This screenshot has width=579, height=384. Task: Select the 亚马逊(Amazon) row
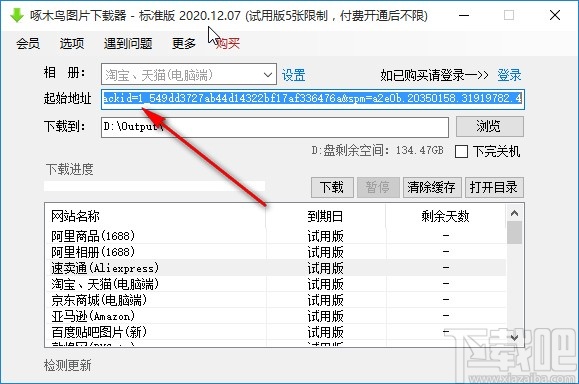tap(275, 316)
